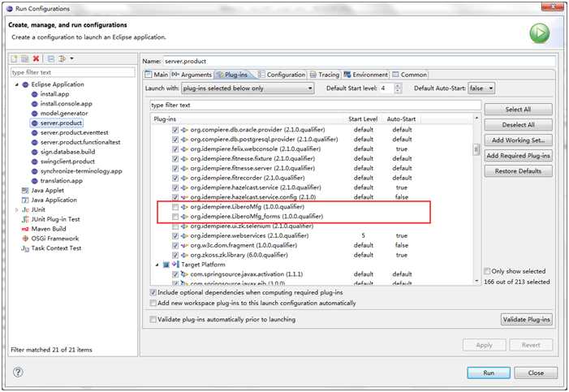
Task: Click Add Working Set button
Action: click(x=518, y=140)
